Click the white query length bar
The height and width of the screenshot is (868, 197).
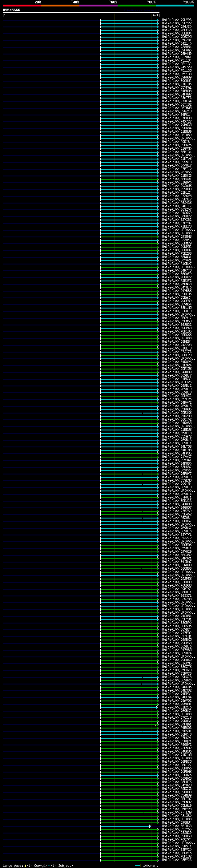point(81,13)
